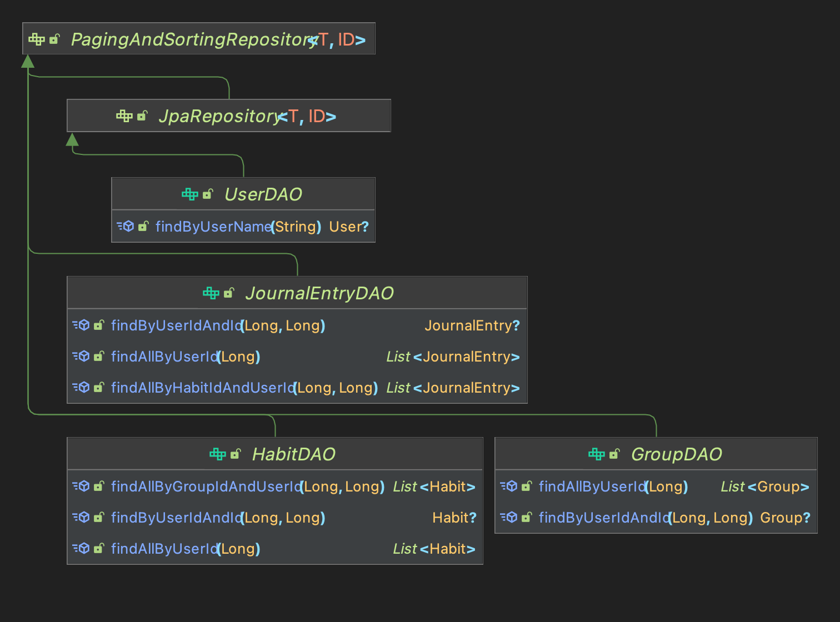Click List<Habit> return type of findAllByGroupIdAndUserId
Image resolution: width=840 pixels, height=622 pixels.
[x=434, y=486]
